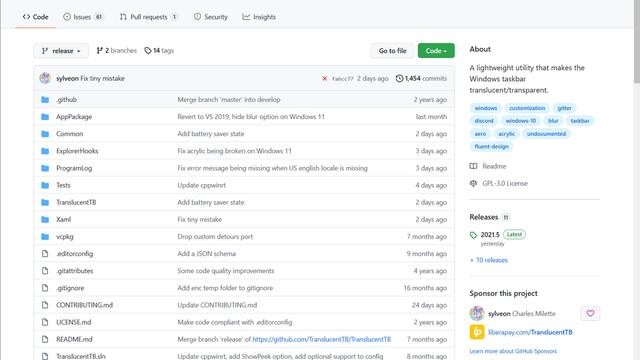This screenshot has width=640, height=360.
Task: Click the .gitattributes file icon
Action: (x=45, y=271)
